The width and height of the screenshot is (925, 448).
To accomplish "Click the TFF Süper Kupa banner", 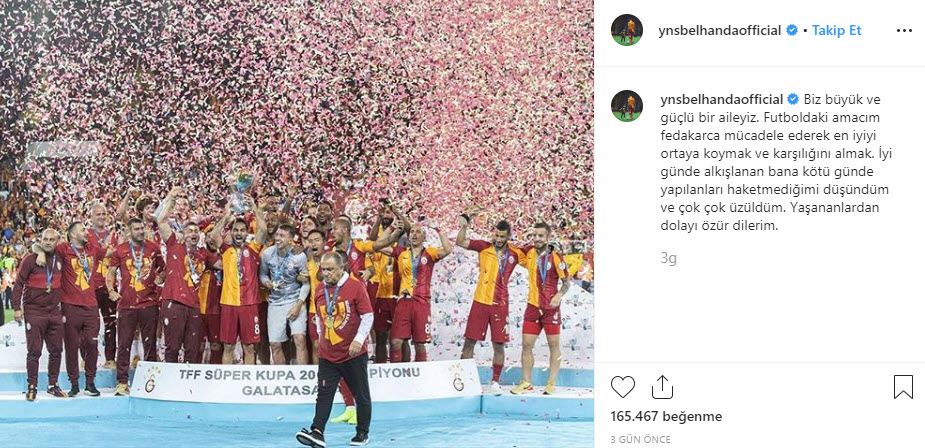I will click(x=306, y=380).
